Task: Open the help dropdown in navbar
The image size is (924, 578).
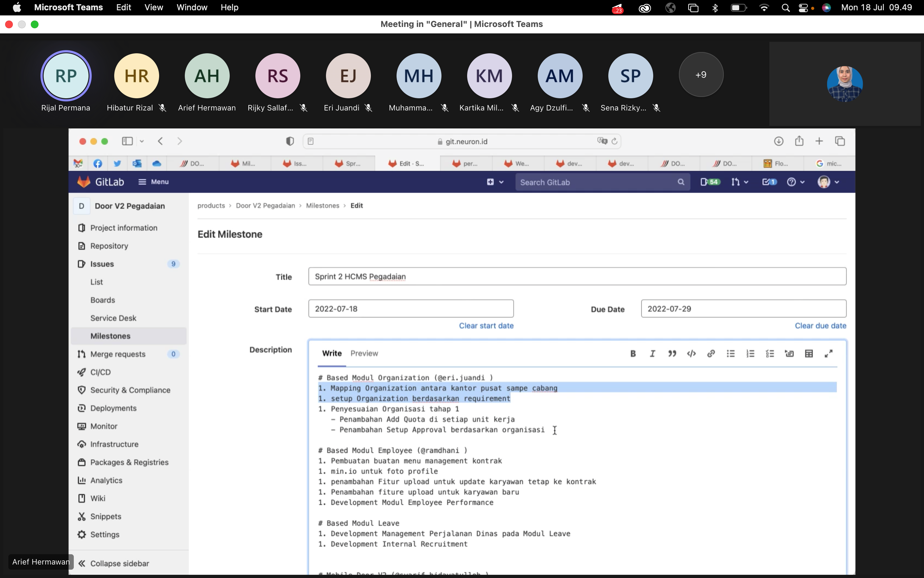Action: pos(796,182)
